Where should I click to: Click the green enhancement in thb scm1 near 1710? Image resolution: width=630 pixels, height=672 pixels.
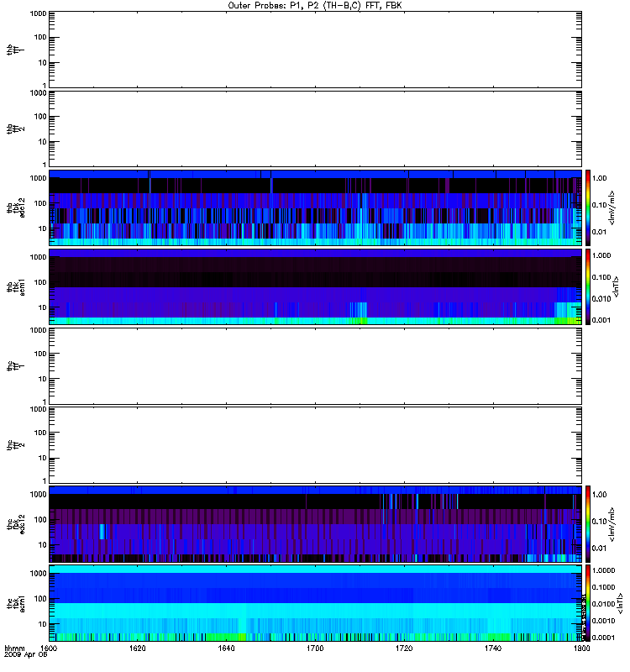pos(360,321)
